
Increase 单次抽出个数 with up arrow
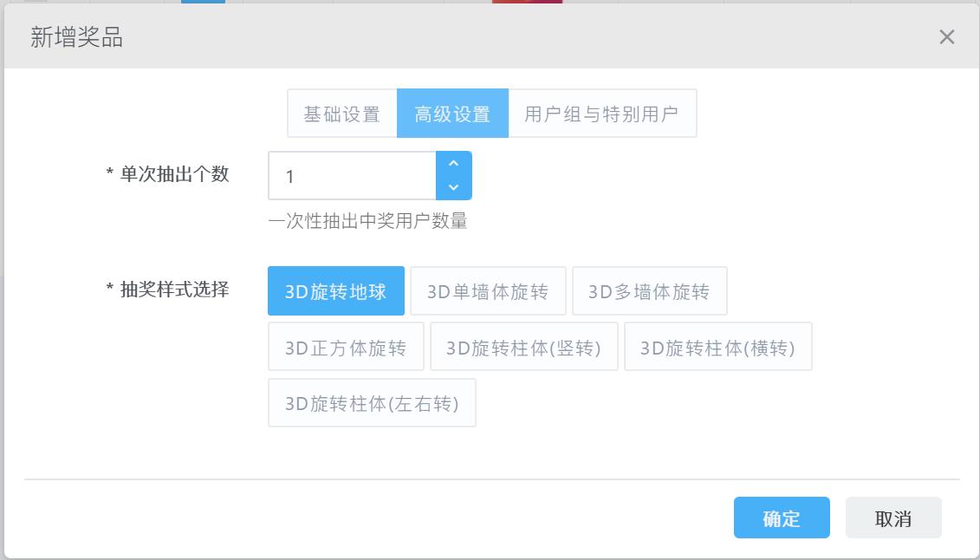[x=454, y=163]
